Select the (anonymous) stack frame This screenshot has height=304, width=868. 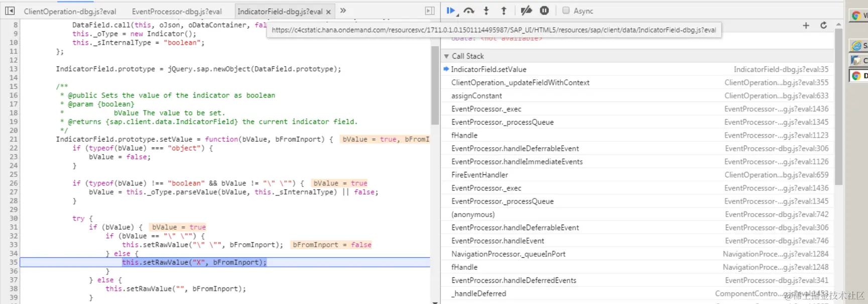[637, 215]
